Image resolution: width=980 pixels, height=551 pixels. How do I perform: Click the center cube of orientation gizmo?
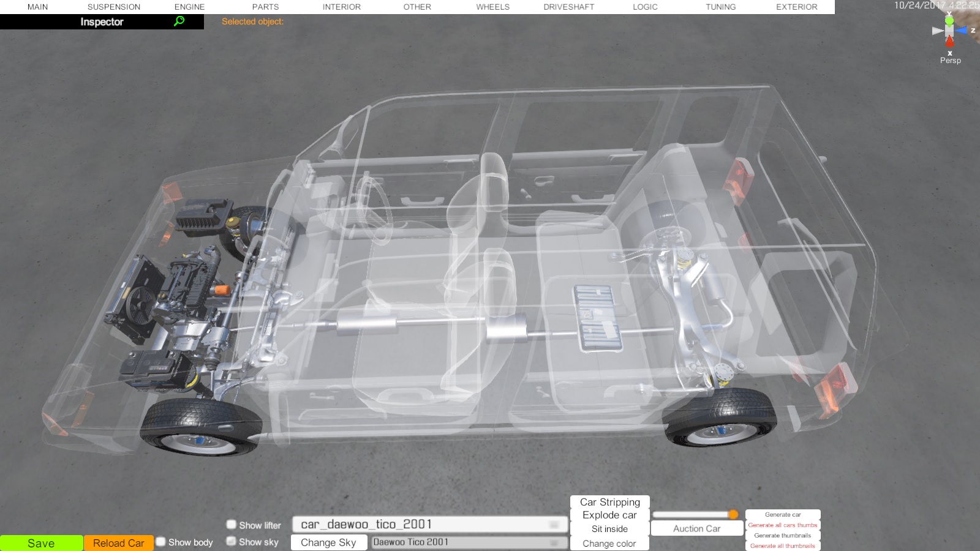949,31
